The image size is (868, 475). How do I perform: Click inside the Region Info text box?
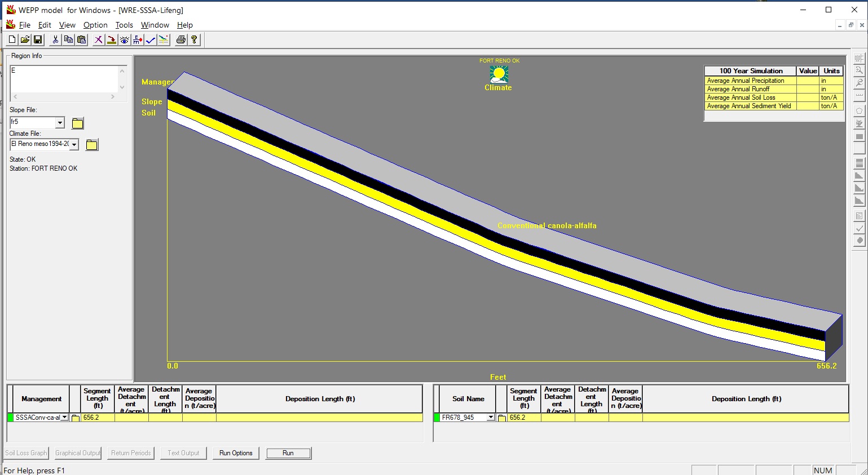(64, 79)
